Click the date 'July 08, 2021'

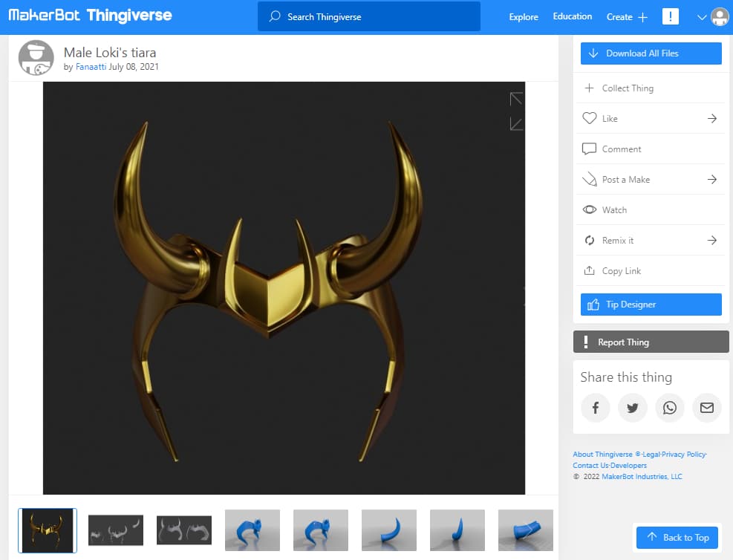[x=134, y=67]
